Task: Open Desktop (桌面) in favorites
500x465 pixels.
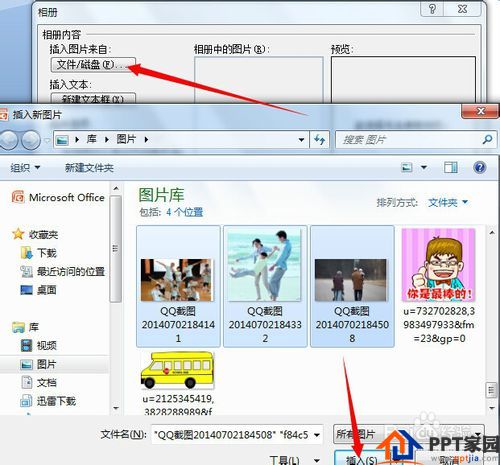Action: (x=39, y=290)
